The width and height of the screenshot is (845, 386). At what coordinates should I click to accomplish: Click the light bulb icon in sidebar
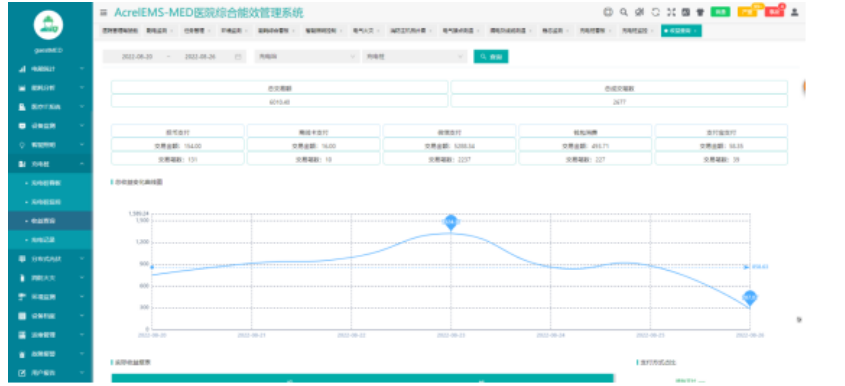(x=22, y=145)
